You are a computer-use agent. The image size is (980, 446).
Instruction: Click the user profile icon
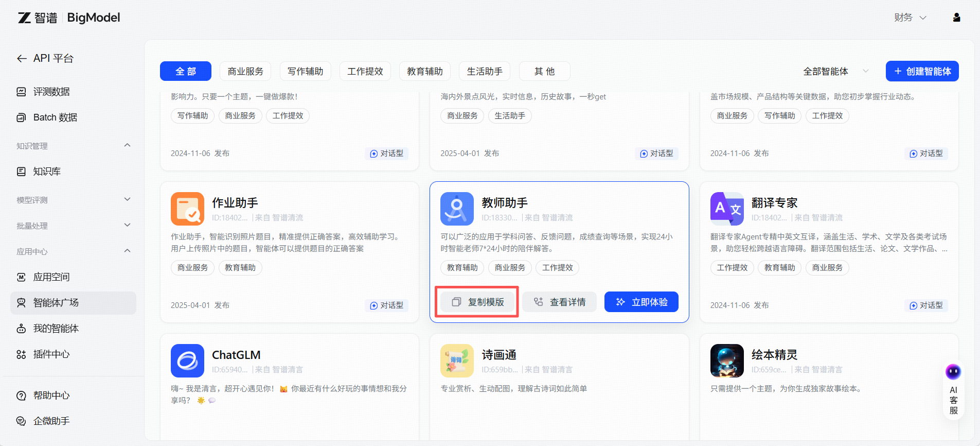[x=956, y=18]
